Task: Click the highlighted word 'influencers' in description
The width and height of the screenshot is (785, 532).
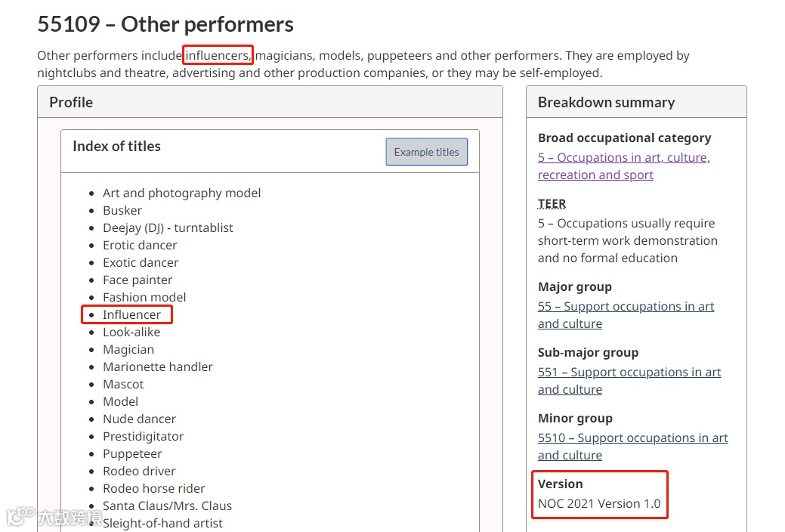Action: tap(218, 56)
